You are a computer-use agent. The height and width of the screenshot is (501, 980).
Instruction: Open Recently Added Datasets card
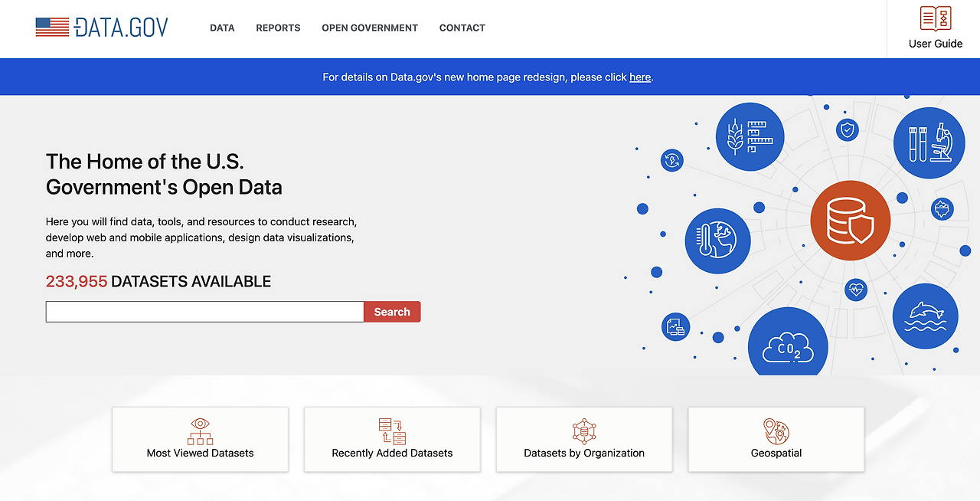(392, 439)
